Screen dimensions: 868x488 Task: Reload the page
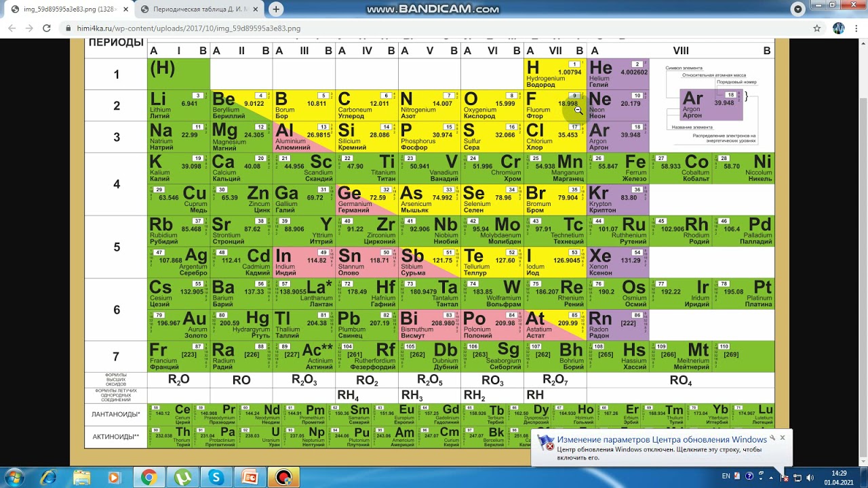point(46,28)
